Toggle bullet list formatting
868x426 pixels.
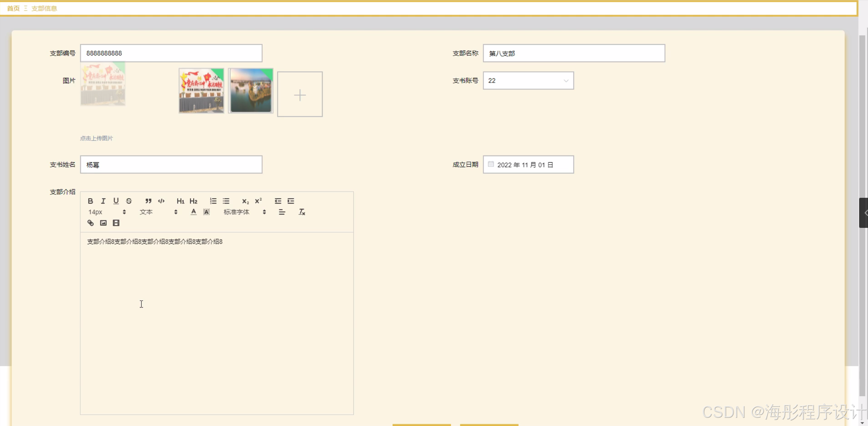(x=226, y=201)
